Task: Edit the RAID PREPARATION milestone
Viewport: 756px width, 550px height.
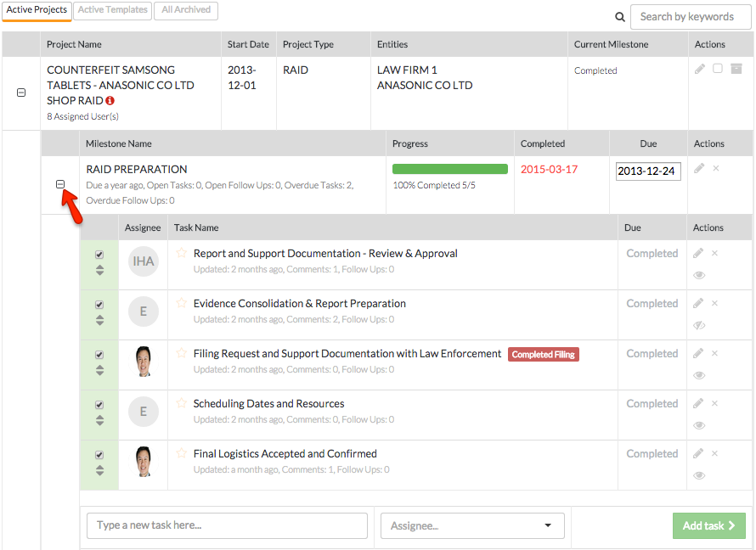Action: coord(699,169)
